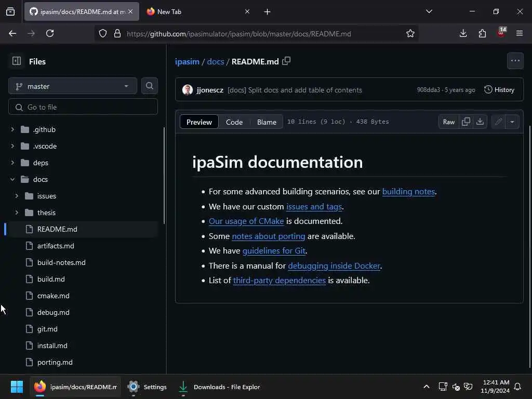Open the three-dot more options menu
Image resolution: width=532 pixels, height=399 pixels.
pos(515,61)
